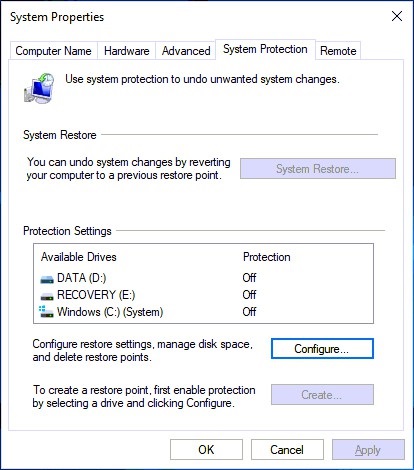Click the Protection Settings section heading
Screen dimensions: 414x470
click(x=67, y=231)
